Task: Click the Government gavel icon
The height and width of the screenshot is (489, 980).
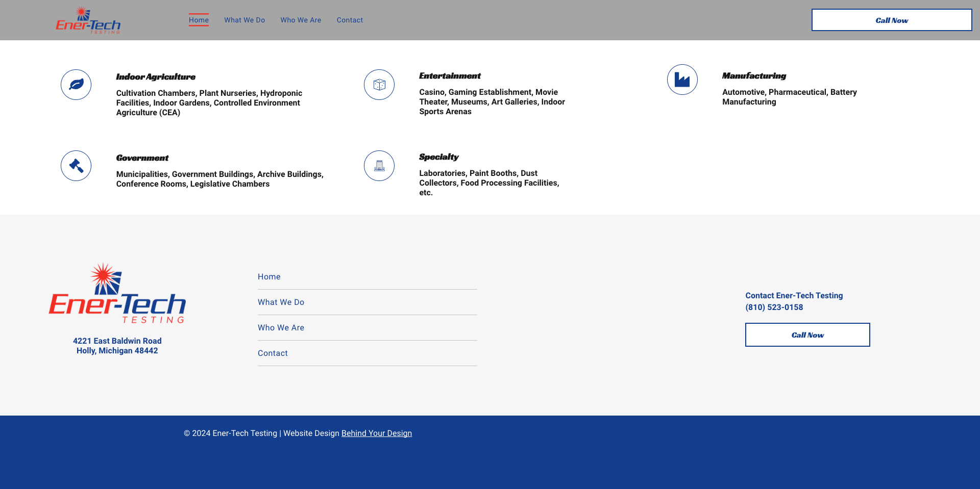Action: [76, 166]
